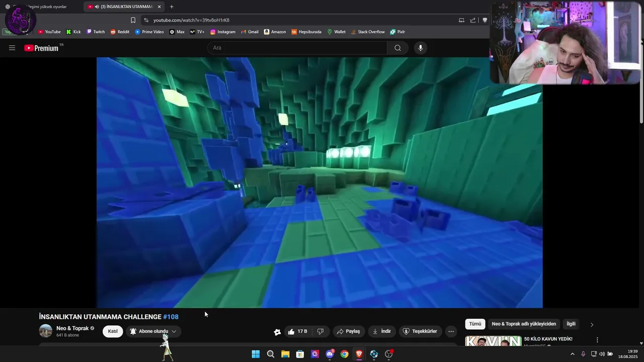Screen dimensions: 644x362
Task: Click the remix icon left of like
Action: (277, 332)
